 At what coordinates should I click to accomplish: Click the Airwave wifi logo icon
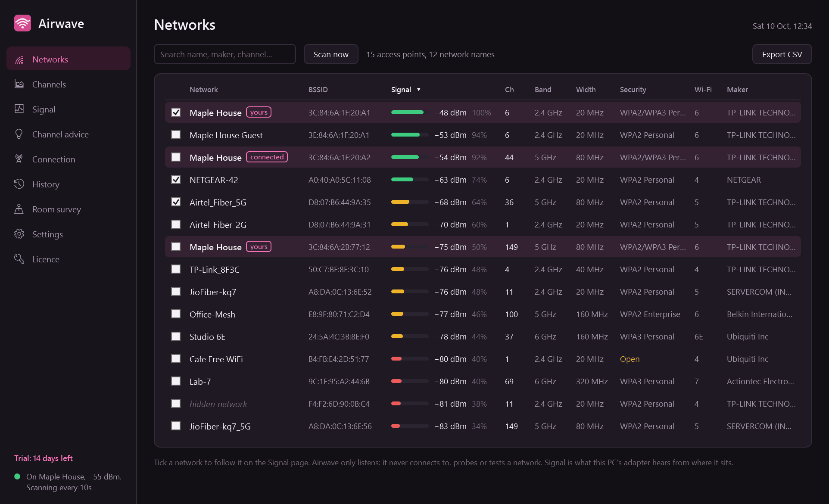22,23
